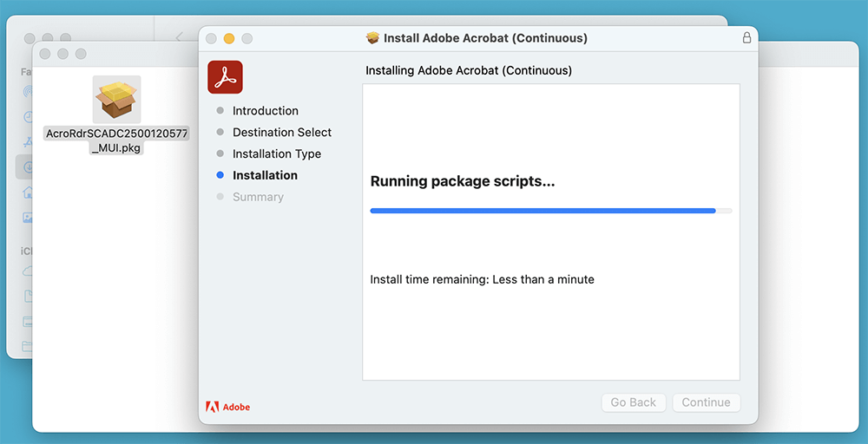Click the package box icon in installer title
This screenshot has width=868, height=444.
(x=373, y=37)
